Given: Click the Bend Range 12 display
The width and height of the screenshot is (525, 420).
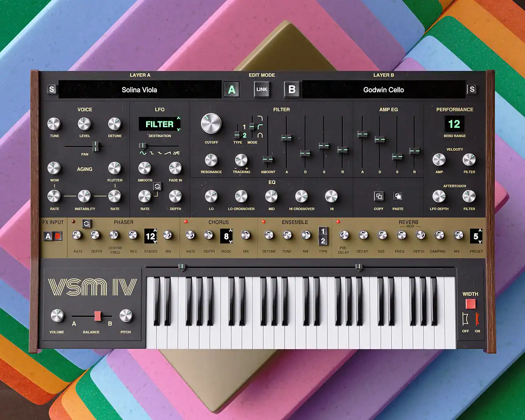Looking at the screenshot, I should coord(454,124).
